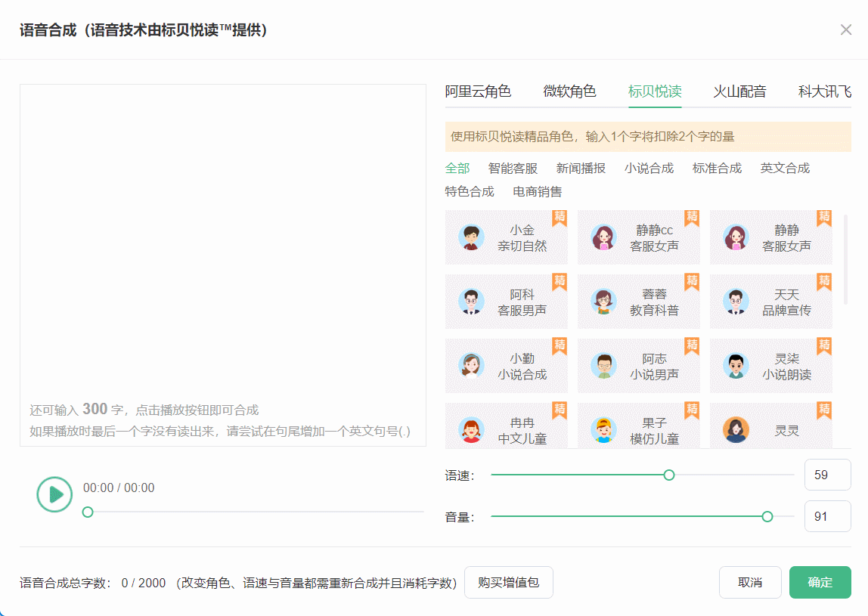Open the 火山配音 tab
The height and width of the screenshot is (616, 868).
(x=739, y=91)
